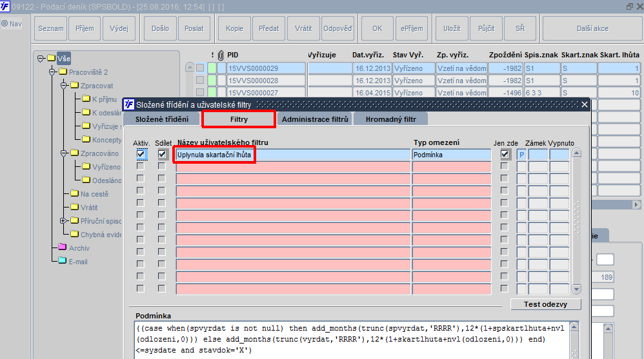Image resolution: width=644 pixels, height=359 pixels.
Task: Open the cyan E-mail folder icon
Action: pyautogui.click(x=63, y=260)
